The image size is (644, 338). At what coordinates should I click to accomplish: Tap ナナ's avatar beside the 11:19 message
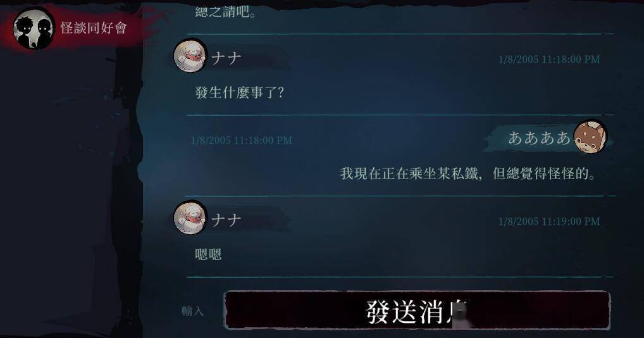pyautogui.click(x=190, y=218)
